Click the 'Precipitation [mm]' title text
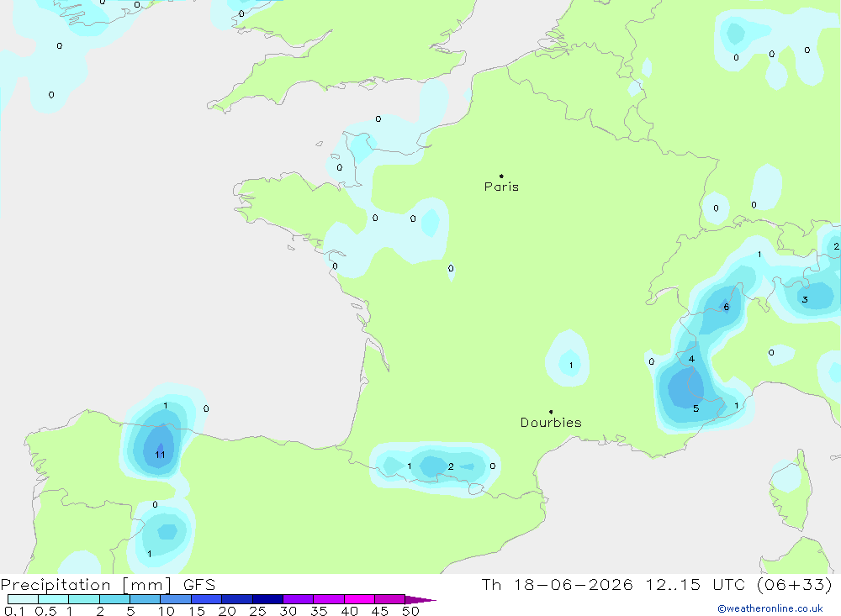The image size is (841, 616). pyautogui.click(x=86, y=585)
